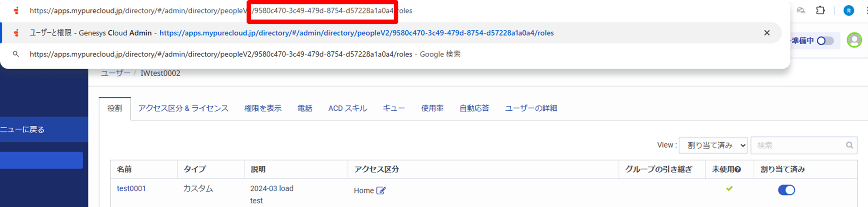868x207 pixels.
Task: Select the 役割 tab
Action: click(115, 108)
